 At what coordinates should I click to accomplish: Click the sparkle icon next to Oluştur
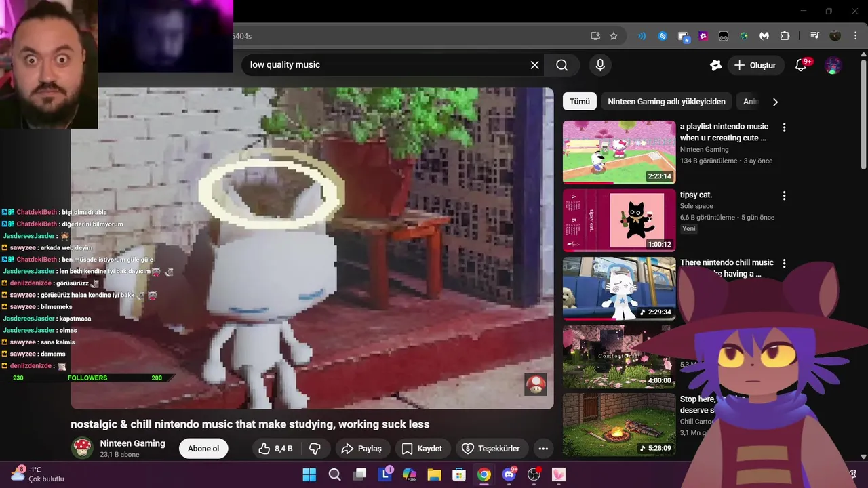(715, 65)
